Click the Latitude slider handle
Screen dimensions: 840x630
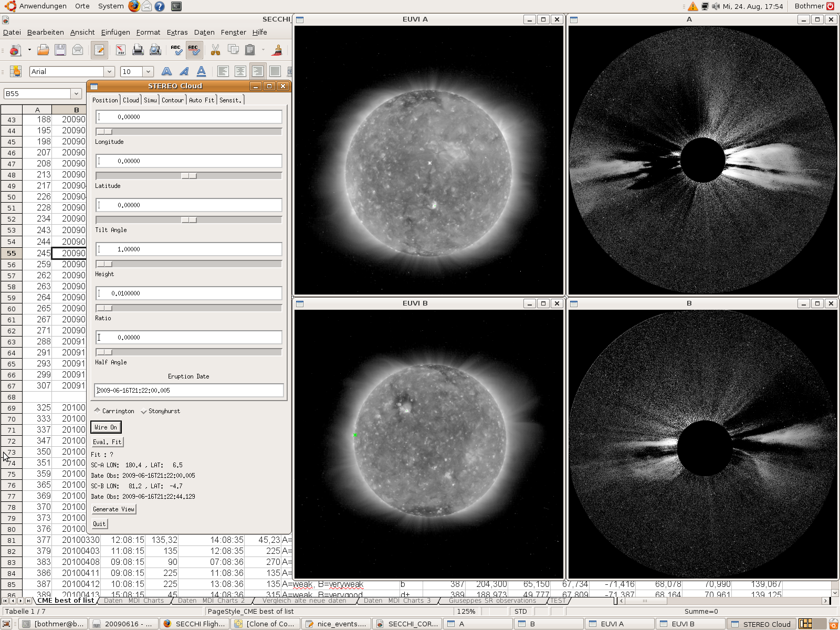189,176
